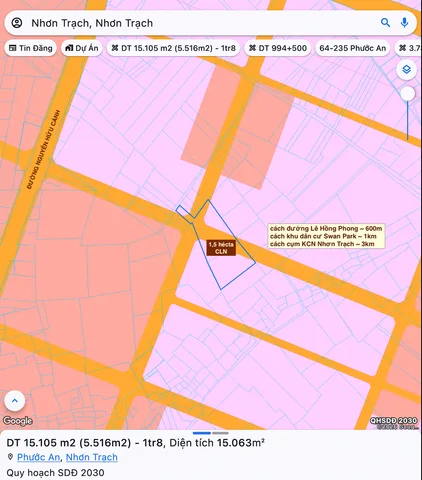This screenshot has width=422, height=480.
Task: Click the icon on DT 994+500 chip
Action: coord(252,48)
